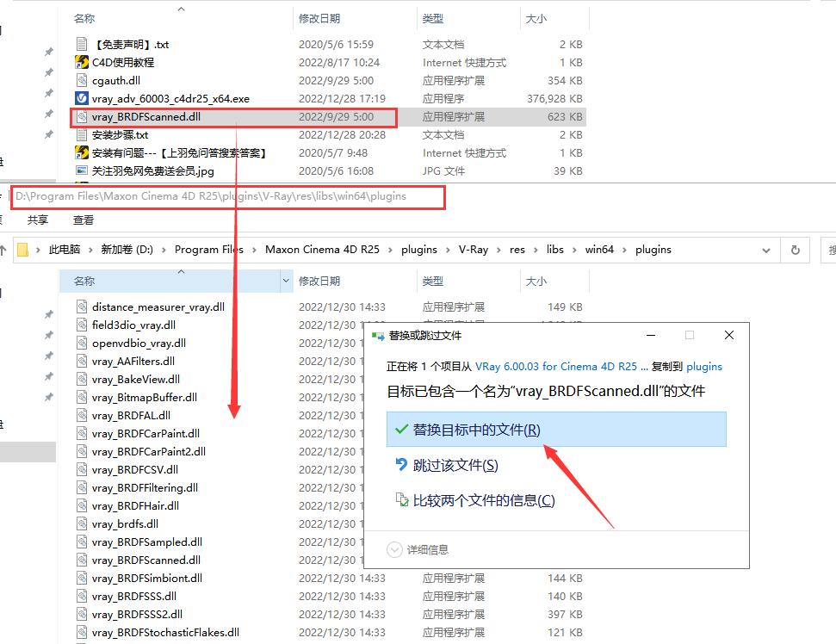Open the 共享 ribbon tab
836x644 pixels.
[38, 220]
